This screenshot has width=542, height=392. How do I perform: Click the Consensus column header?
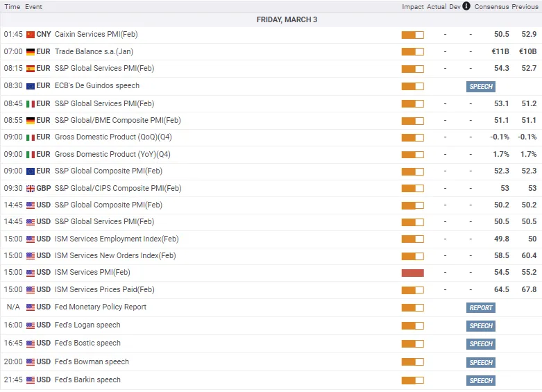(491, 6)
